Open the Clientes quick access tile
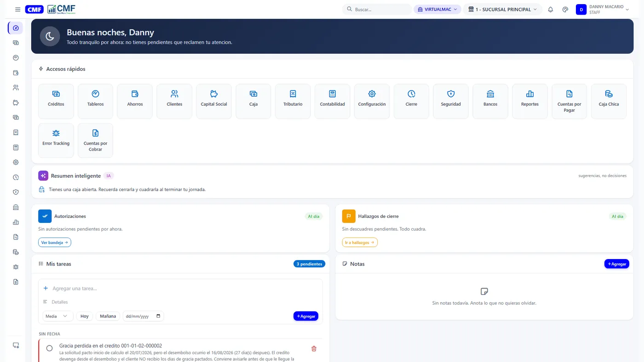Screen dimensions: 644x362 click(174, 102)
